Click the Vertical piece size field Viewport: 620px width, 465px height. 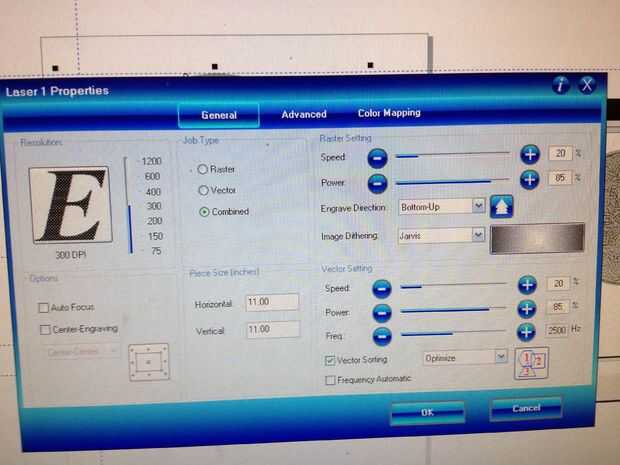click(x=273, y=330)
